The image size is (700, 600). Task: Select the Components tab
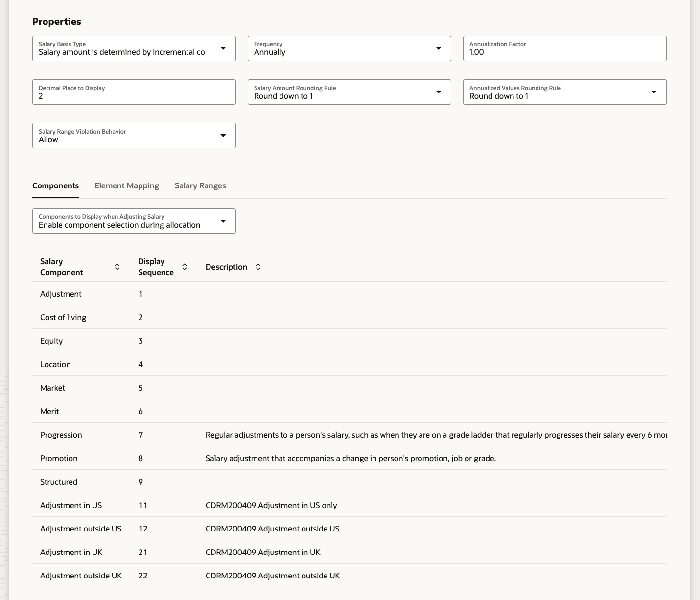[x=55, y=185]
